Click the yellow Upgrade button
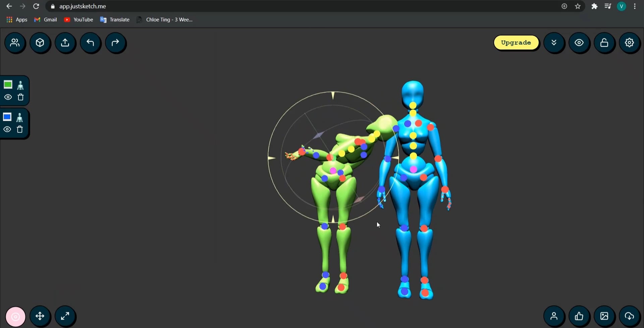 [x=516, y=43]
